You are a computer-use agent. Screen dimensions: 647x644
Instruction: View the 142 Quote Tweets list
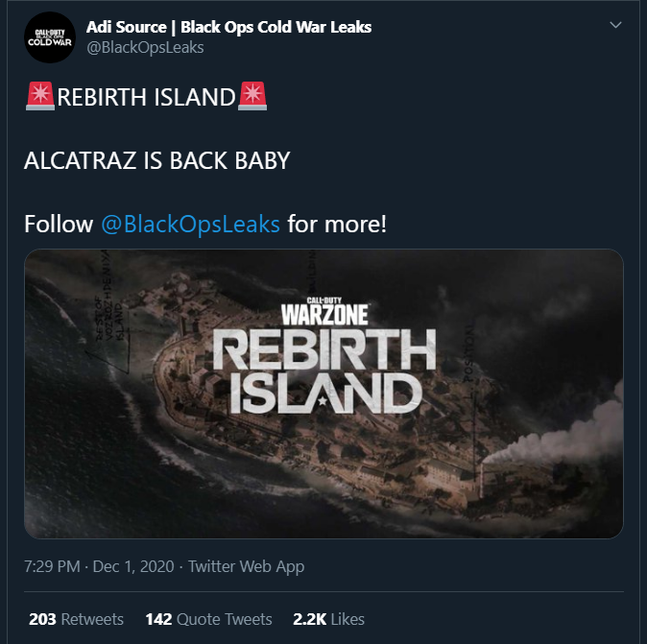(209, 619)
